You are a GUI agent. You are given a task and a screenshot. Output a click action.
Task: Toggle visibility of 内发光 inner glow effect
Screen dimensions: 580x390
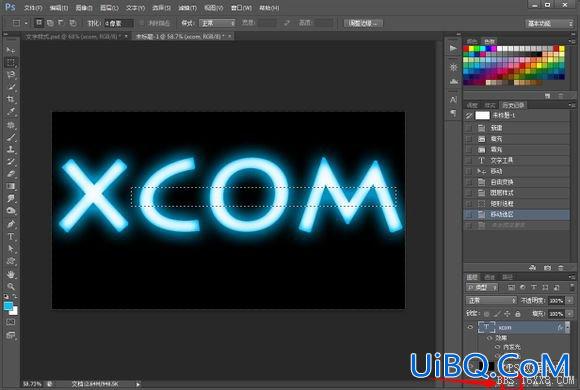[x=498, y=347]
